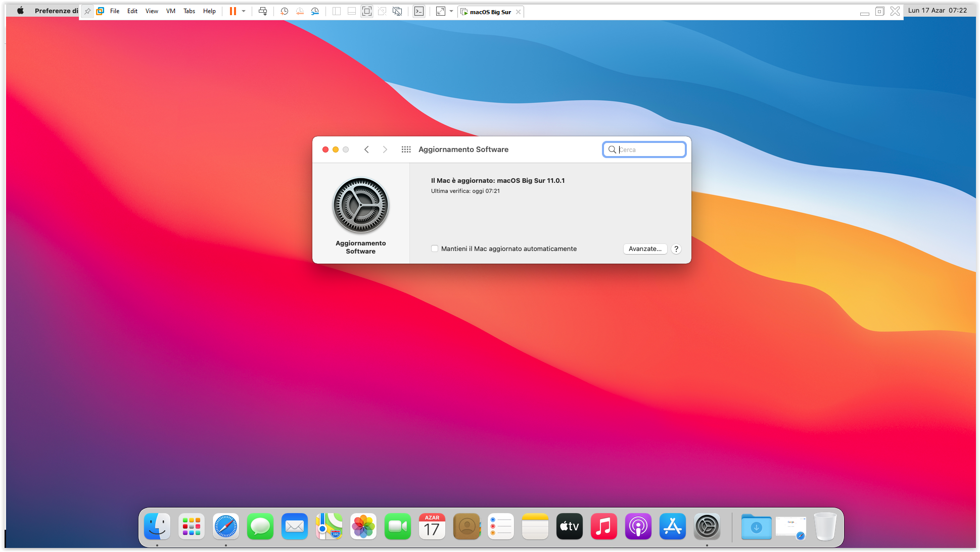The height and width of the screenshot is (552, 980).
Task: Open the VMware console view icon
Action: 419,11
